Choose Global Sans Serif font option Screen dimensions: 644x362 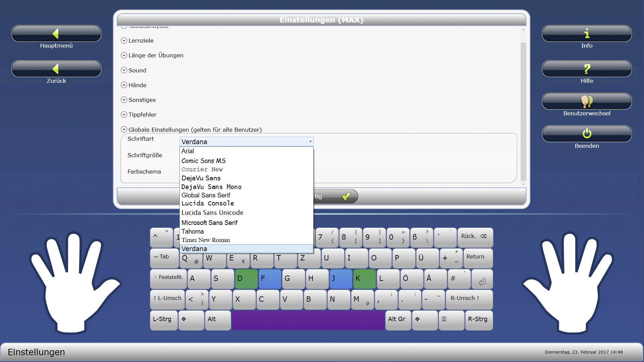click(x=247, y=195)
